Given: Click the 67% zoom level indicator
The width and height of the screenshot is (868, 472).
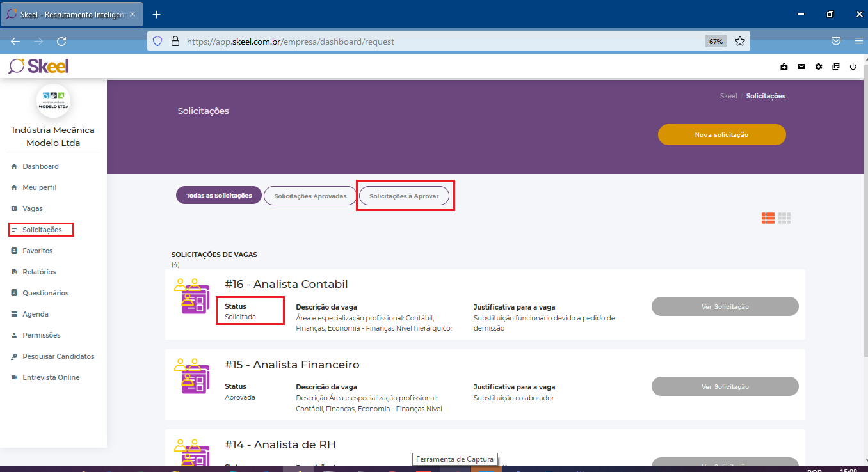Looking at the screenshot, I should coord(715,42).
